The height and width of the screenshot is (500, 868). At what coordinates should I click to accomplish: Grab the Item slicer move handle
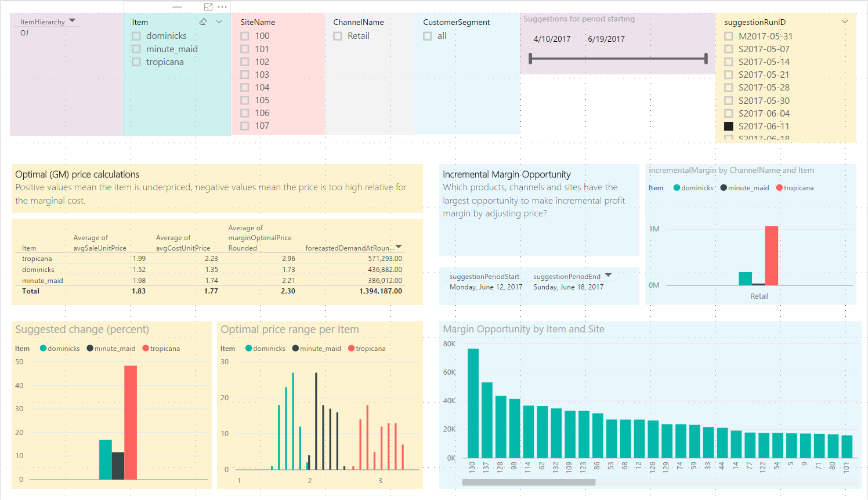[x=178, y=7]
